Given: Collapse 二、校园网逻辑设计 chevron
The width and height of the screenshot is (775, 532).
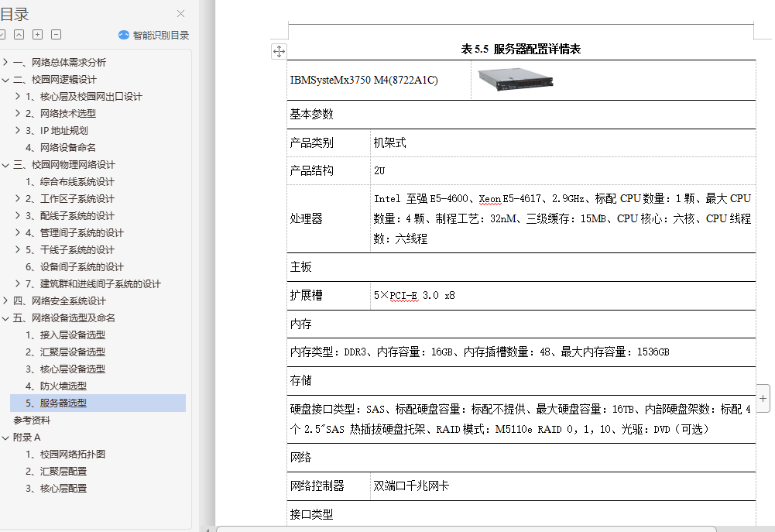Looking at the screenshot, I should click(x=5, y=80).
